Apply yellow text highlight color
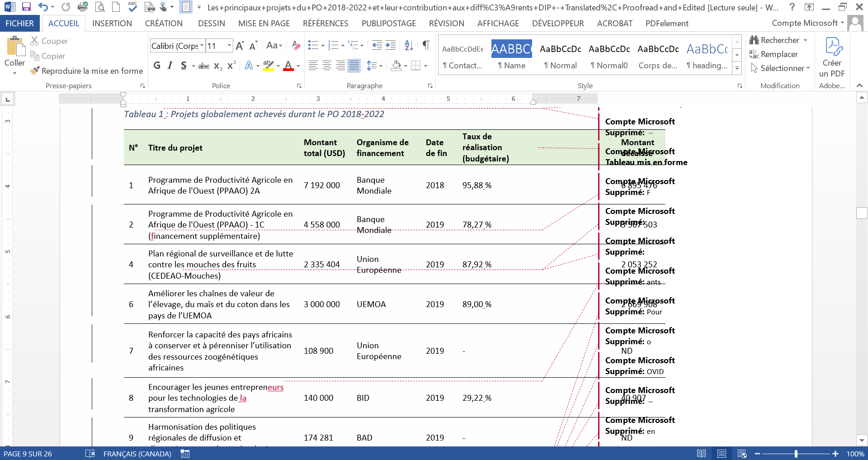Viewport: 868px width, 460px height. coord(269,66)
